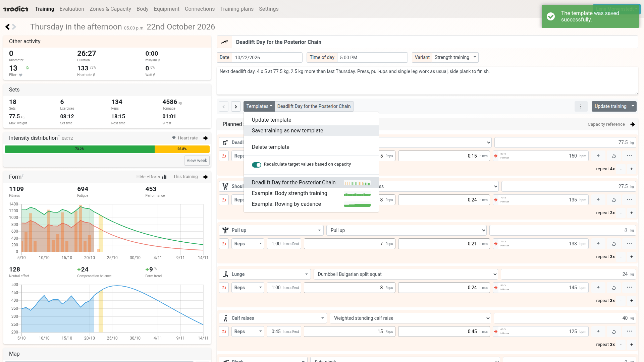Click the Time of day input field
644x362 pixels.
372,58
